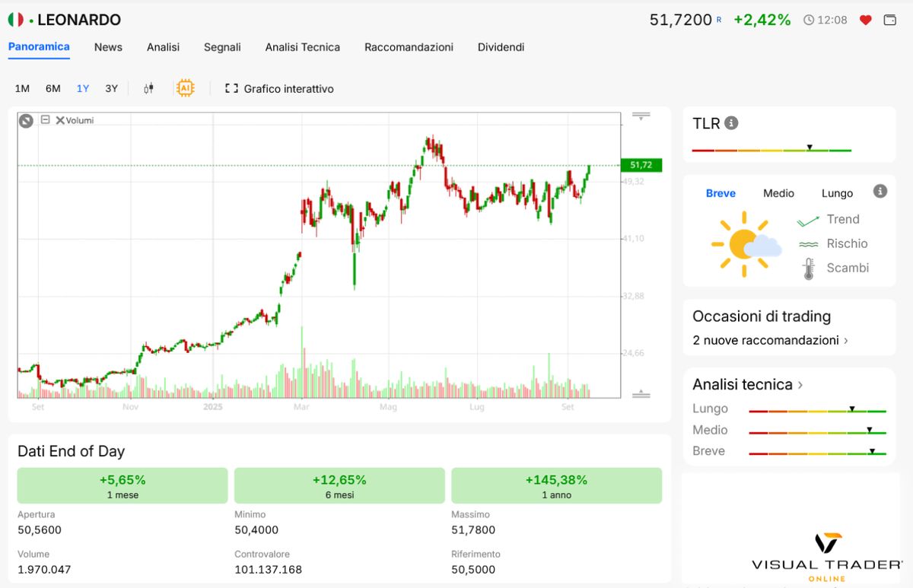Click the Italian flag icon
913x588 pixels.
[16, 20]
